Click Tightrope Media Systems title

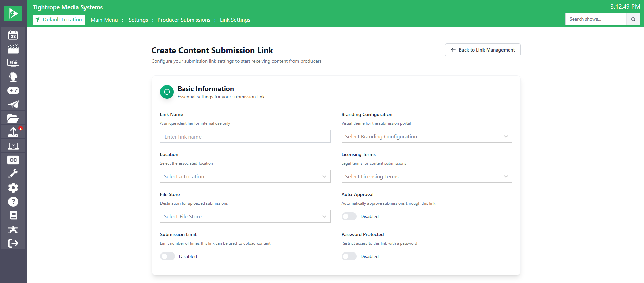tap(68, 7)
